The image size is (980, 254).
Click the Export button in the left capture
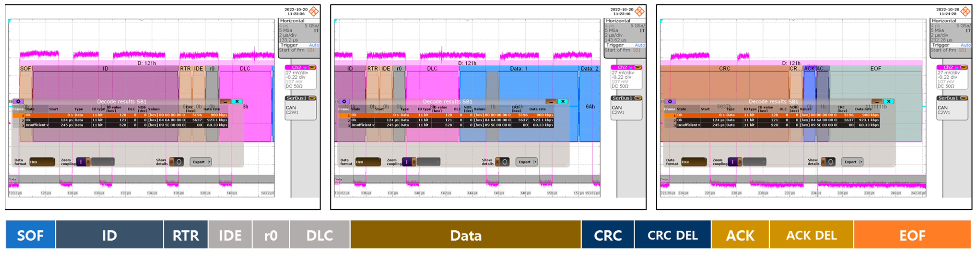tap(200, 162)
